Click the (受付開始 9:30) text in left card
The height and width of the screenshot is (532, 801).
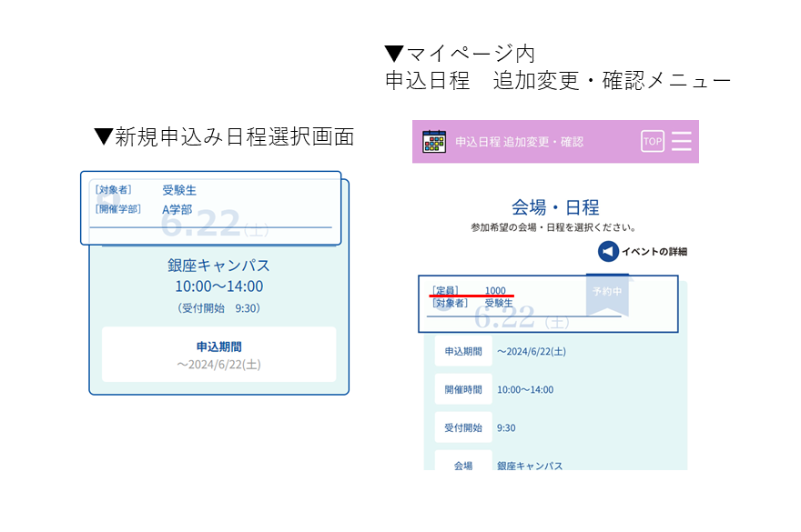[x=218, y=308]
